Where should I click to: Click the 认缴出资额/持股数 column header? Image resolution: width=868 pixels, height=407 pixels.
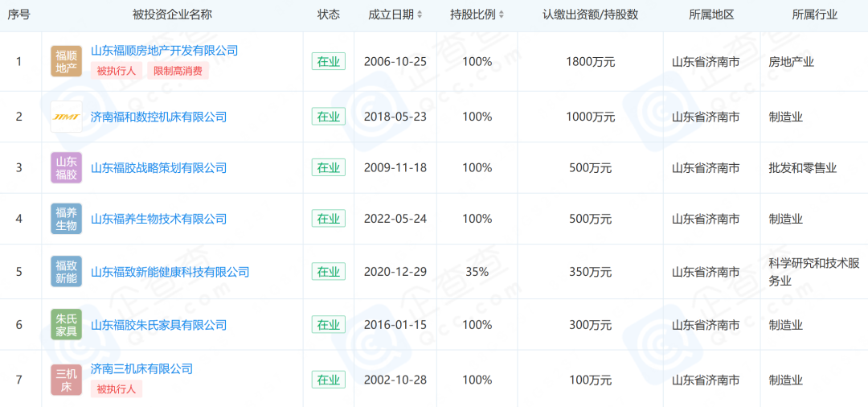coord(590,15)
